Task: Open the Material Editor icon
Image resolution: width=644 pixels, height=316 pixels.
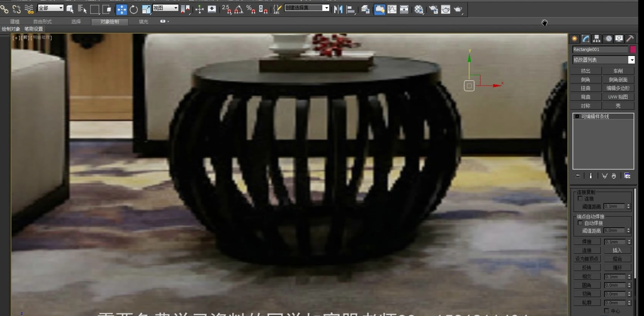Action: pos(419,9)
